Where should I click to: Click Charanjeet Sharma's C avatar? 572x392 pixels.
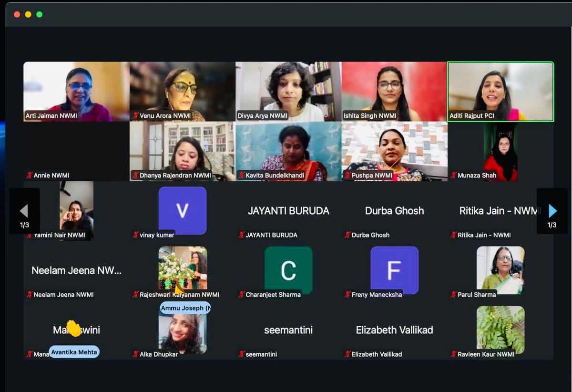288,270
